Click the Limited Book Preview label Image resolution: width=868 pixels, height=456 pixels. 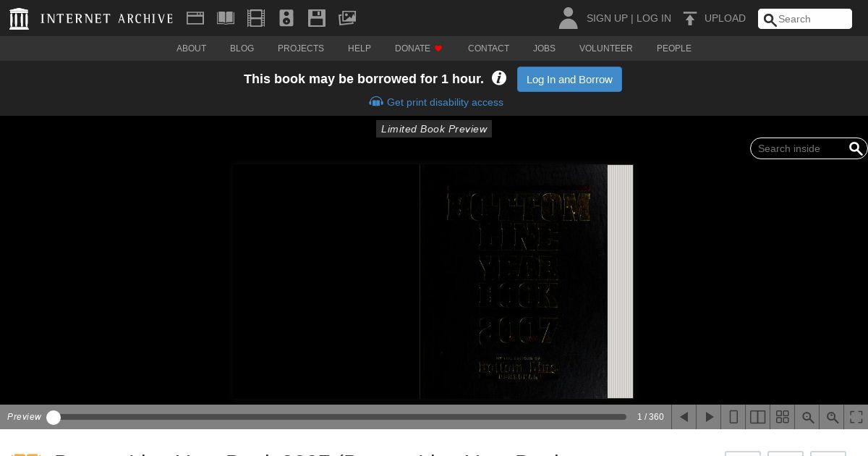434,129
